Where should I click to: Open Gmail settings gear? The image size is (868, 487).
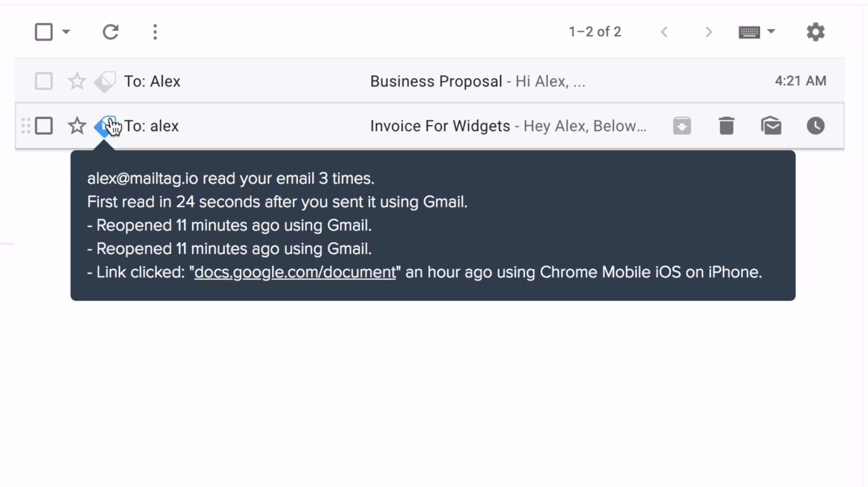point(815,32)
